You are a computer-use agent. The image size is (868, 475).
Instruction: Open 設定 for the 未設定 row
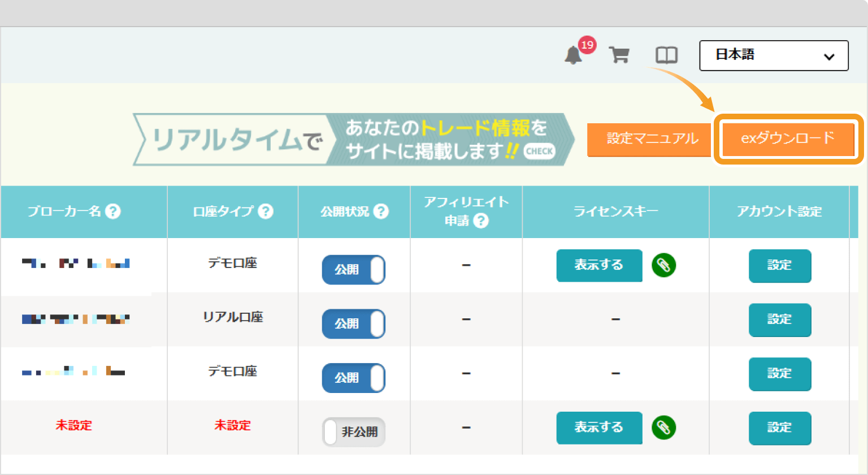[779, 427]
